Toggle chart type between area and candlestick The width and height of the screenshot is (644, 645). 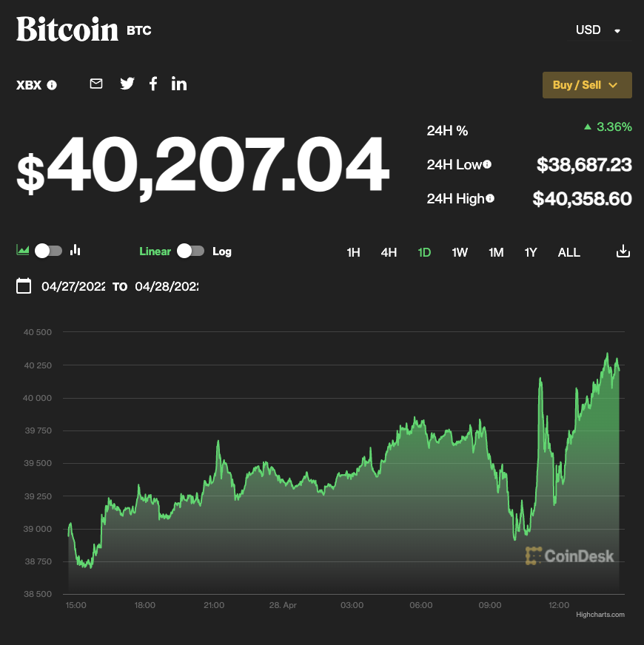[x=48, y=251]
